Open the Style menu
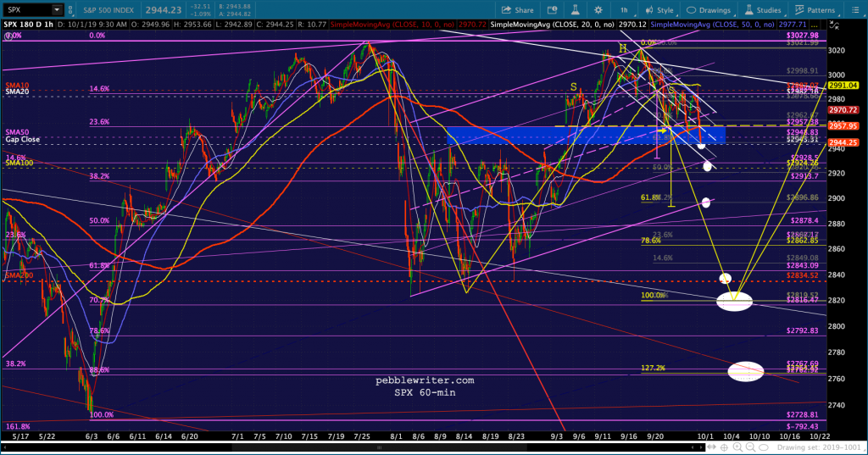The height and width of the screenshot is (455, 868). 659,10
